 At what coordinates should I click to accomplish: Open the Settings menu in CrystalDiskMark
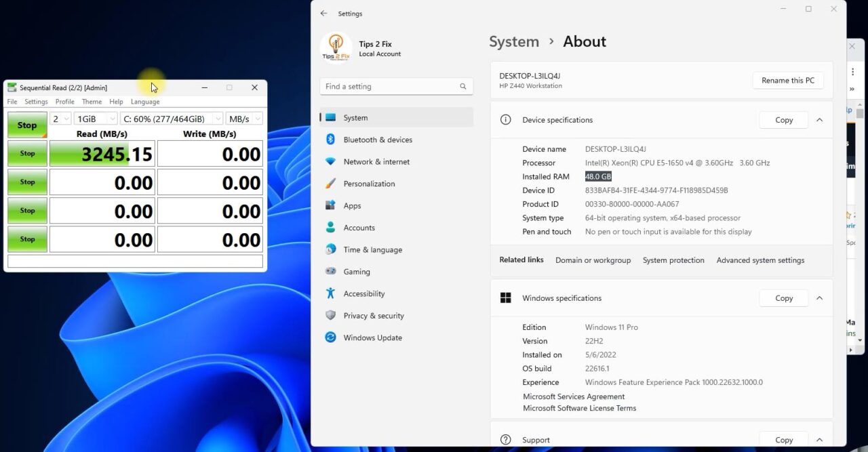37,102
